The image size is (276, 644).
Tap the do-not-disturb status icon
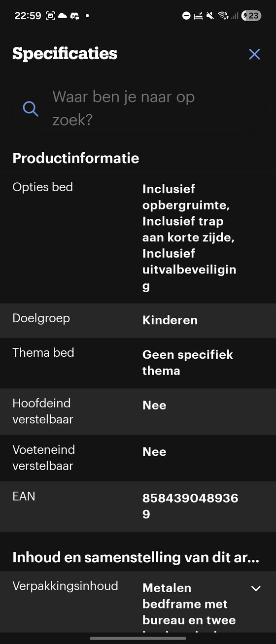[x=186, y=16]
